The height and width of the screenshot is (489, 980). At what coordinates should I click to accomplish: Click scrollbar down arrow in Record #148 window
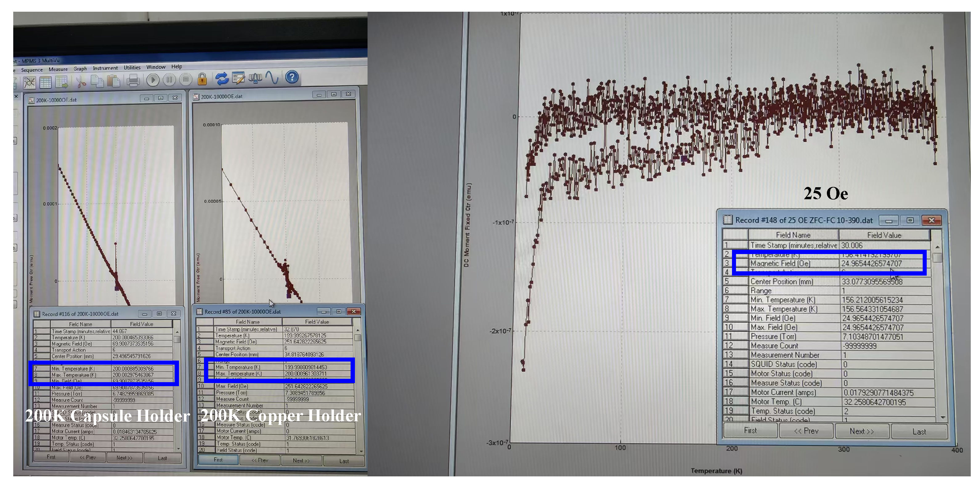942,418
